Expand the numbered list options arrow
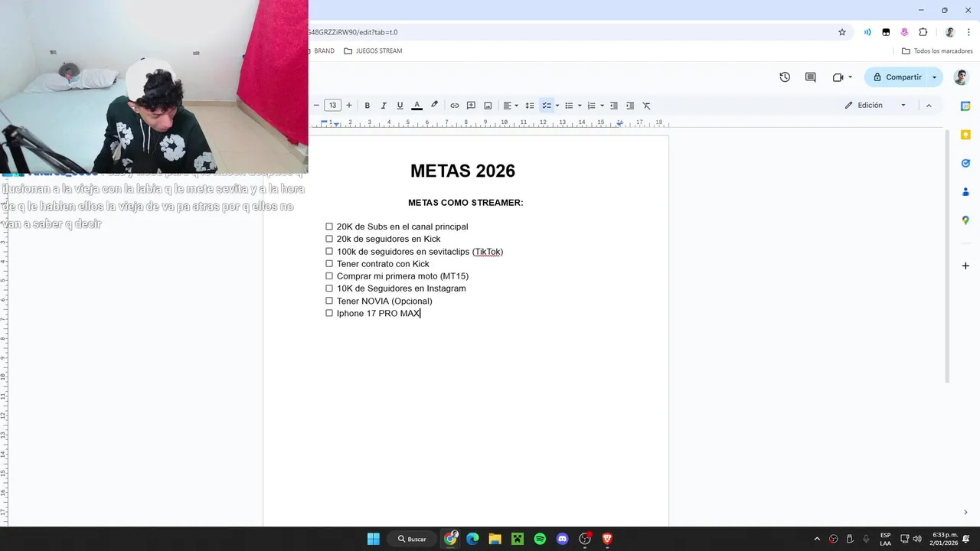 point(602,106)
